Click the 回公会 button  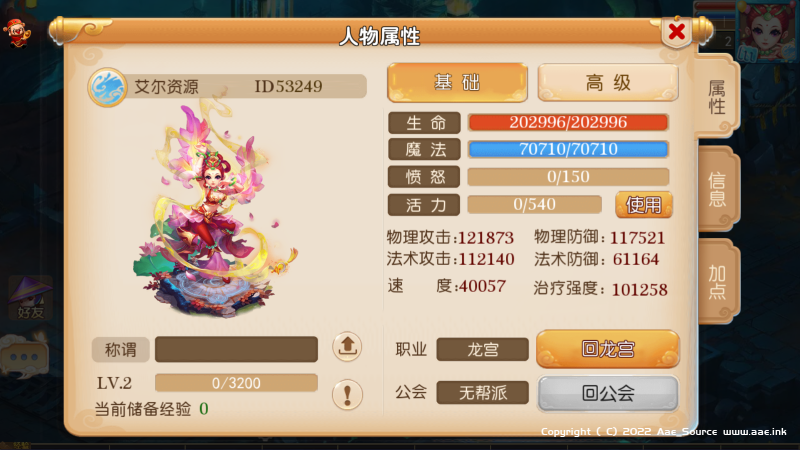click(x=608, y=393)
